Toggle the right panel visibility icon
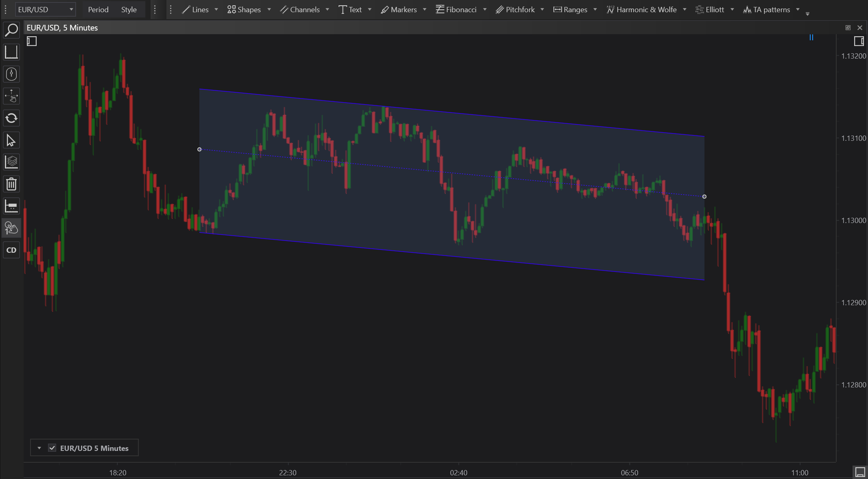 pos(859,41)
